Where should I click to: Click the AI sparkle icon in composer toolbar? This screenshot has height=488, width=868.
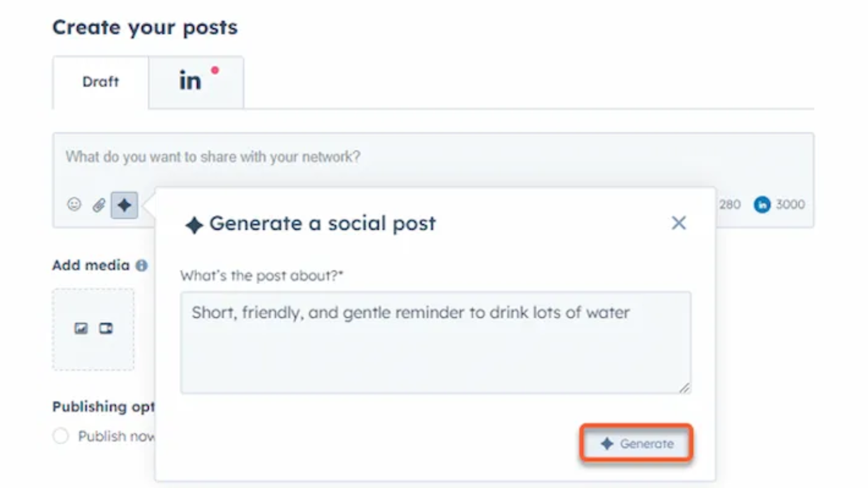coord(125,205)
